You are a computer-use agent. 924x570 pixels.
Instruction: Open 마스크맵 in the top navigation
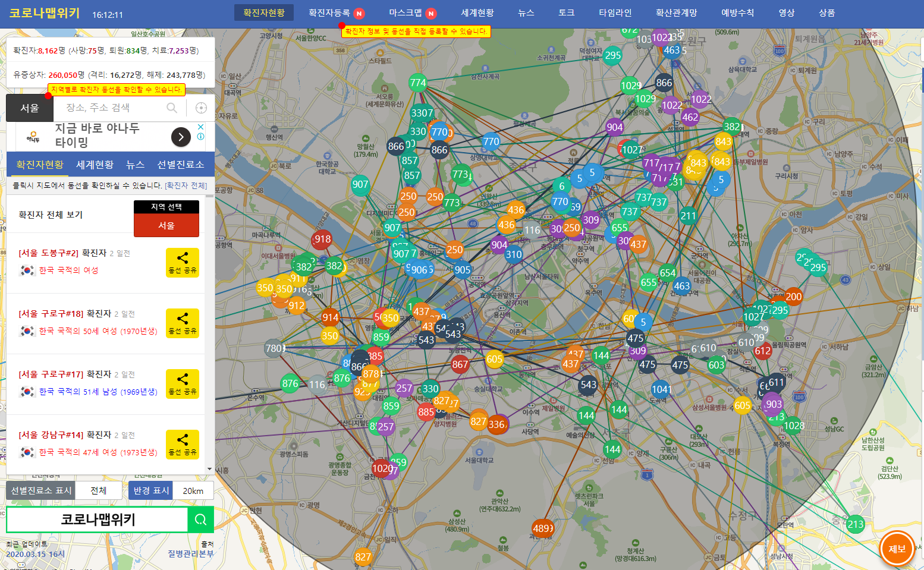click(x=406, y=12)
